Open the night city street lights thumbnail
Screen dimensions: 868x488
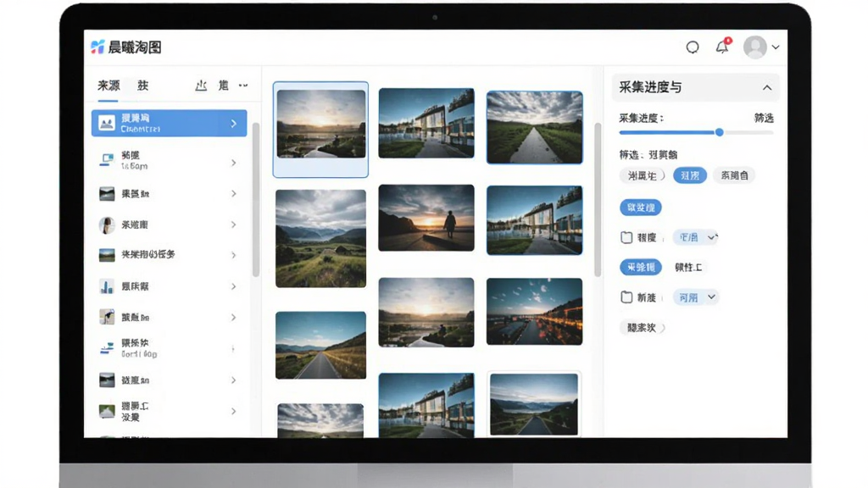point(535,312)
